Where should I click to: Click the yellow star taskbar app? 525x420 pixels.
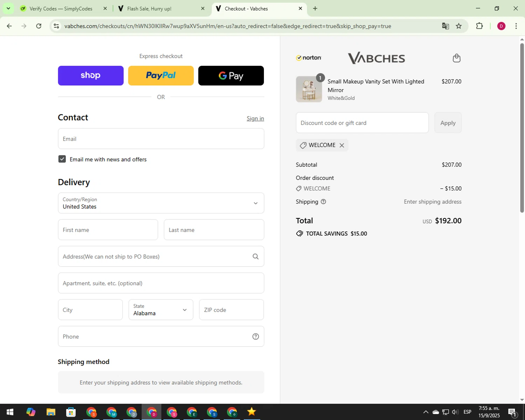pos(252,412)
